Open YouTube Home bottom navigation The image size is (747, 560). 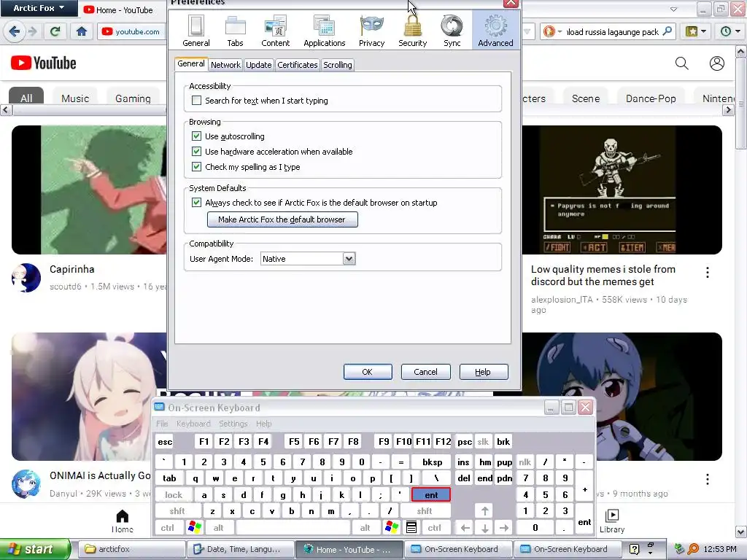tap(123, 521)
